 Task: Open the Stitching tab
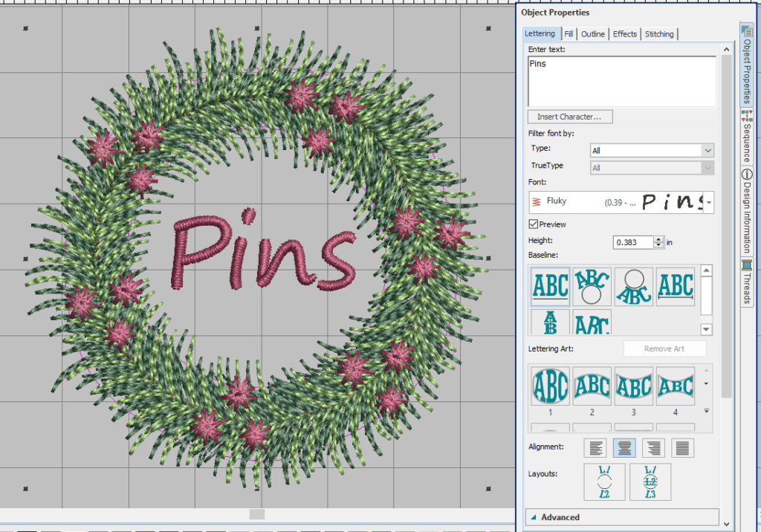click(x=659, y=34)
